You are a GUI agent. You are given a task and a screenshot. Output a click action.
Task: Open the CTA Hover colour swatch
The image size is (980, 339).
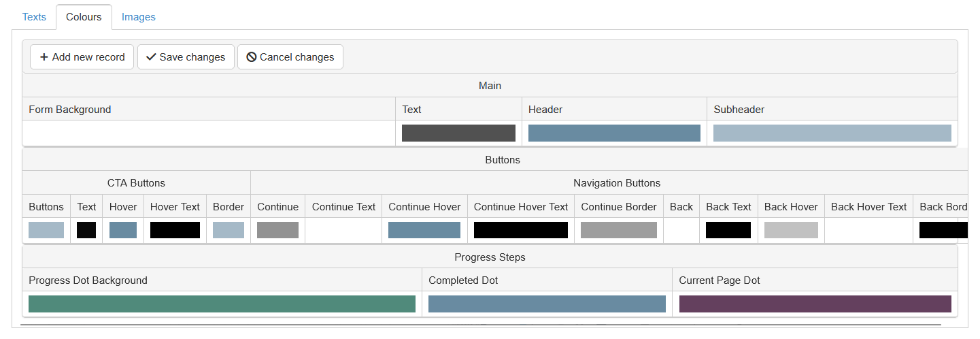(123, 230)
